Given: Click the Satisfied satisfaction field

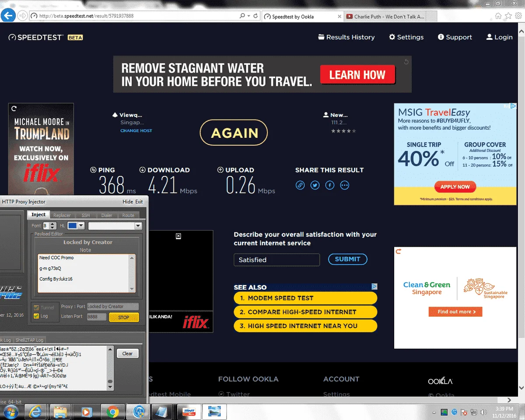Looking at the screenshot, I should pyautogui.click(x=277, y=260).
